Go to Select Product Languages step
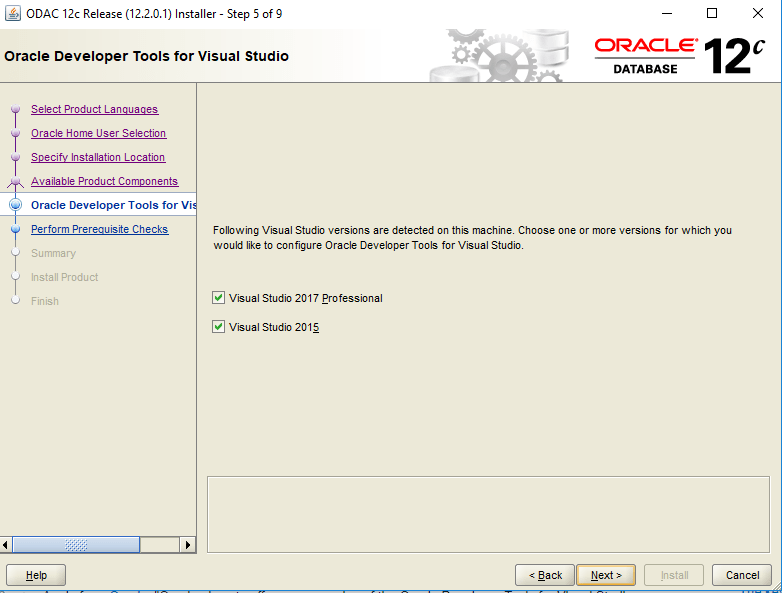The height and width of the screenshot is (593, 782). click(94, 109)
